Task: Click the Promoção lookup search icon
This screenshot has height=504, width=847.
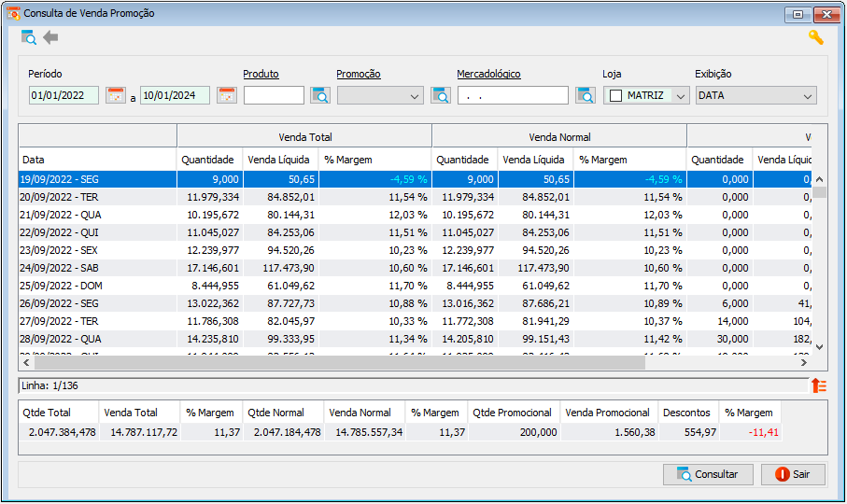Action: [x=441, y=95]
